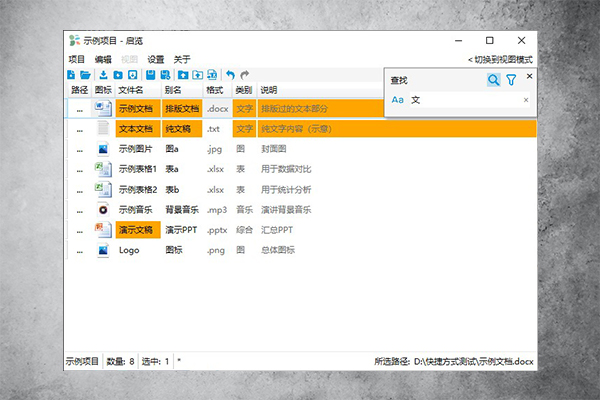Select the Logo file name

click(129, 250)
